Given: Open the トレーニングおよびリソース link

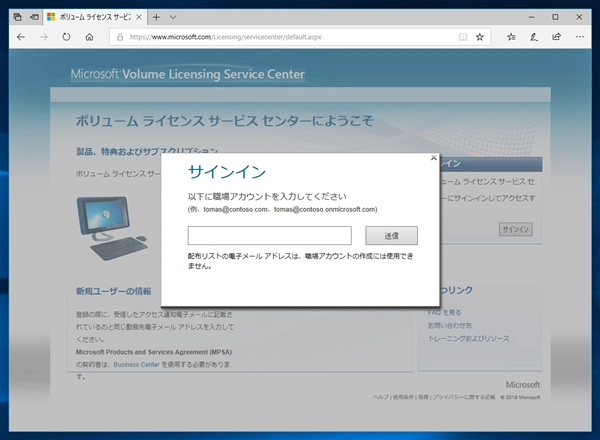Looking at the screenshot, I should pos(468,339).
